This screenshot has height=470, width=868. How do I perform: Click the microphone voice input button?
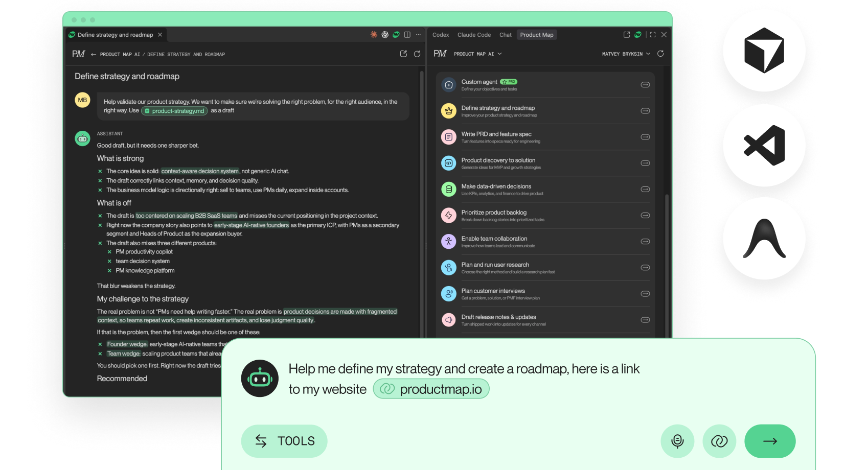tap(677, 441)
